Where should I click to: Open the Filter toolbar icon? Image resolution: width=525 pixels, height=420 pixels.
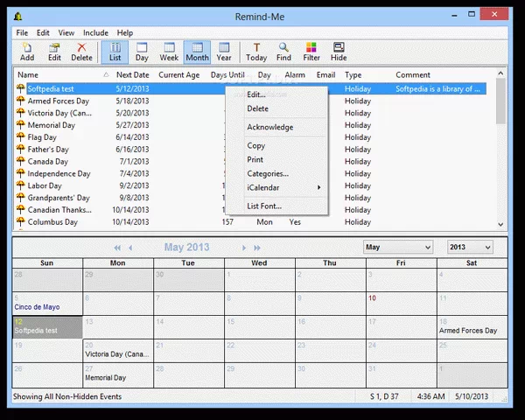(x=311, y=51)
